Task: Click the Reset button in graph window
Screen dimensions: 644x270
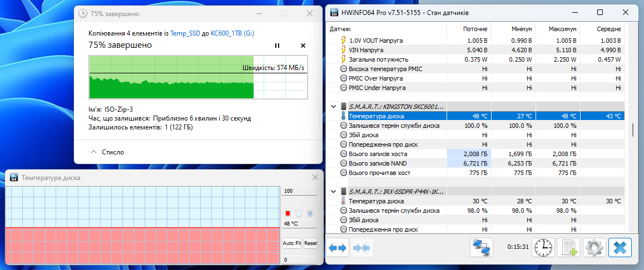Action: [310, 243]
